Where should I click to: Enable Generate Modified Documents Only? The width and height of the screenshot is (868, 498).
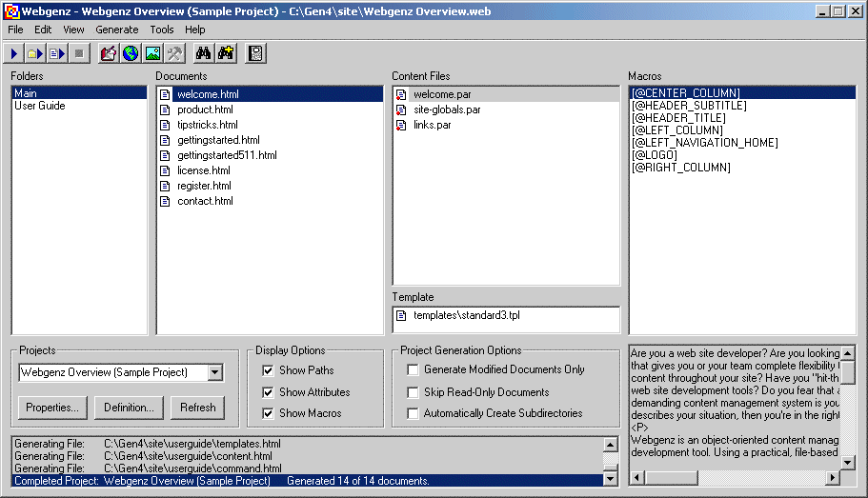(413, 369)
